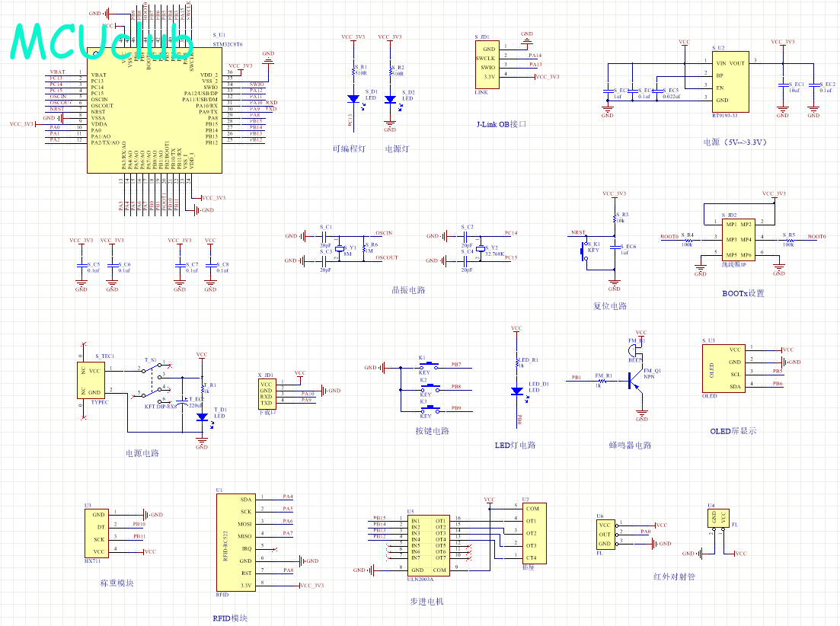The image size is (840, 626).
Task: Select the RFID-RC522 module block
Action: (236, 542)
